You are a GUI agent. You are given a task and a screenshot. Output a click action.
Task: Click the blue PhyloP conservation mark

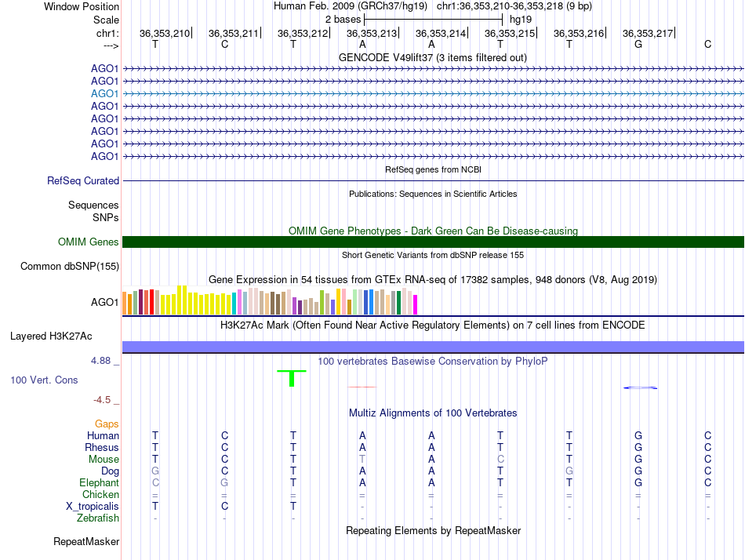click(641, 388)
